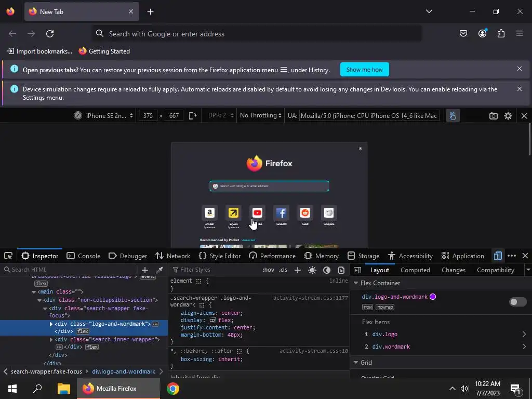Open the Network tab
532x399 pixels.
(172, 256)
